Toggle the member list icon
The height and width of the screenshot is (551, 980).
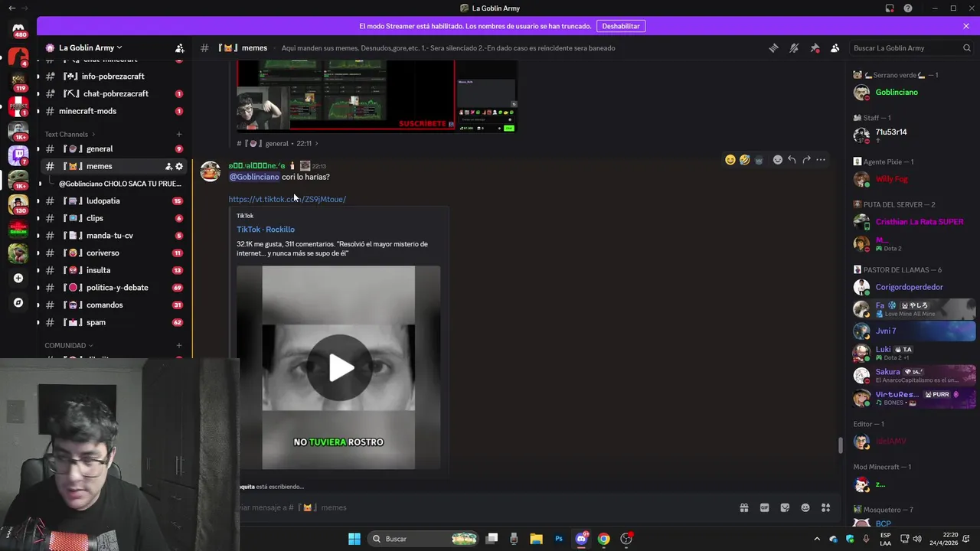click(x=835, y=47)
